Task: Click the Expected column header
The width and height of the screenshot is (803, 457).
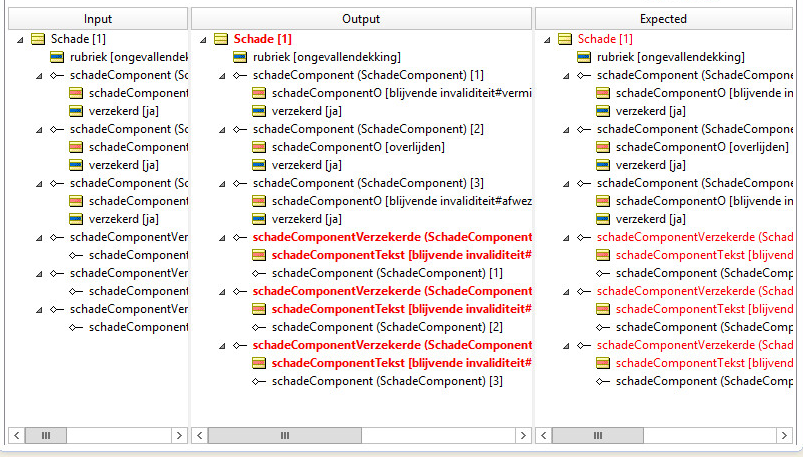Action: 663,18
